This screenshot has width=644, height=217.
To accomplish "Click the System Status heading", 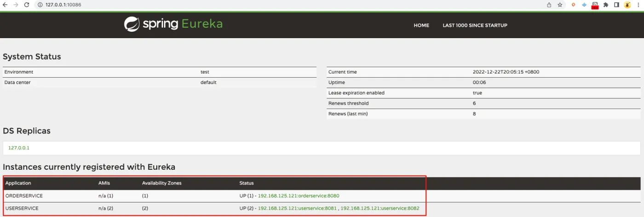I will click(x=32, y=57).
